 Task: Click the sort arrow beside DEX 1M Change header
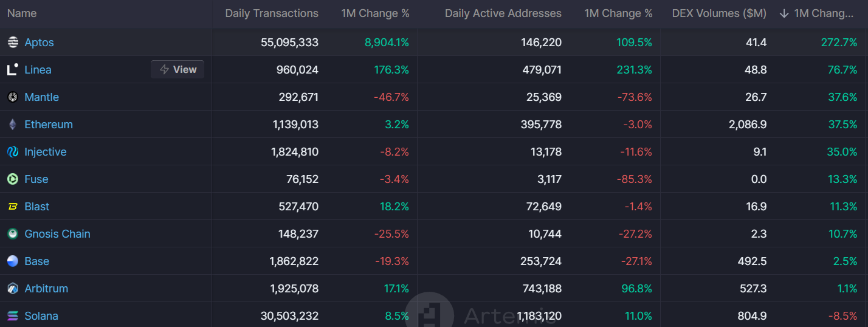coord(784,13)
